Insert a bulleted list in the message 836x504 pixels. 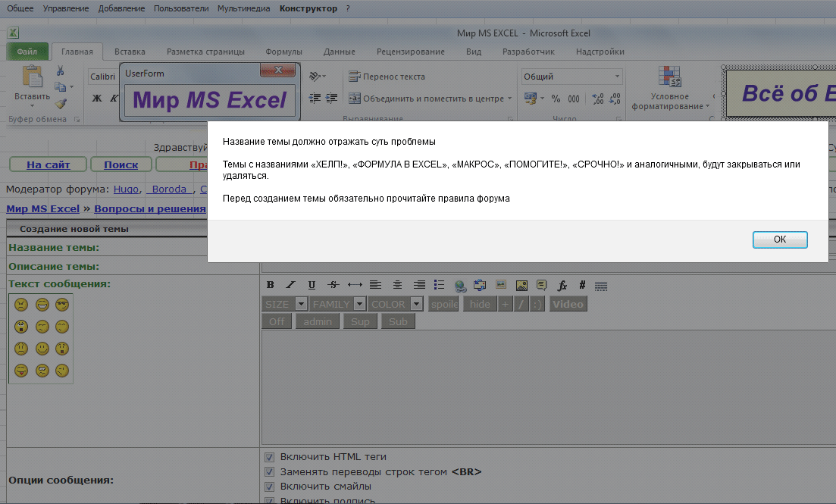(439, 285)
